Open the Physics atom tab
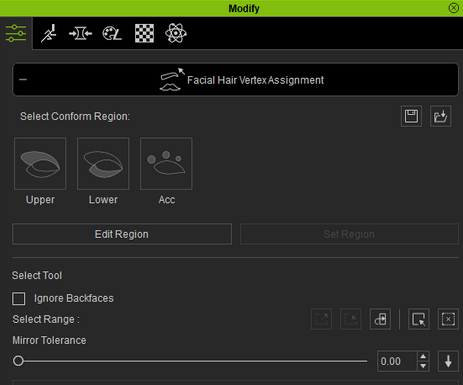Image resolution: width=463 pixels, height=385 pixels. (176, 33)
